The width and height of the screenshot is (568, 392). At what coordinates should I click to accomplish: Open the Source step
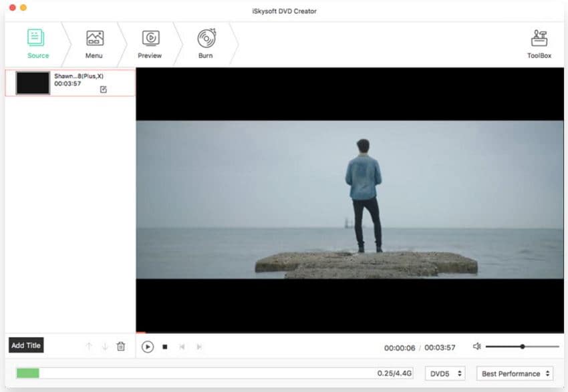37,44
